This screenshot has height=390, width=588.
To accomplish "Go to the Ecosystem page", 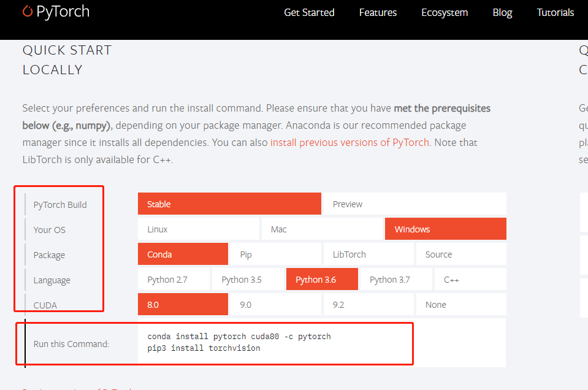I will (x=445, y=12).
